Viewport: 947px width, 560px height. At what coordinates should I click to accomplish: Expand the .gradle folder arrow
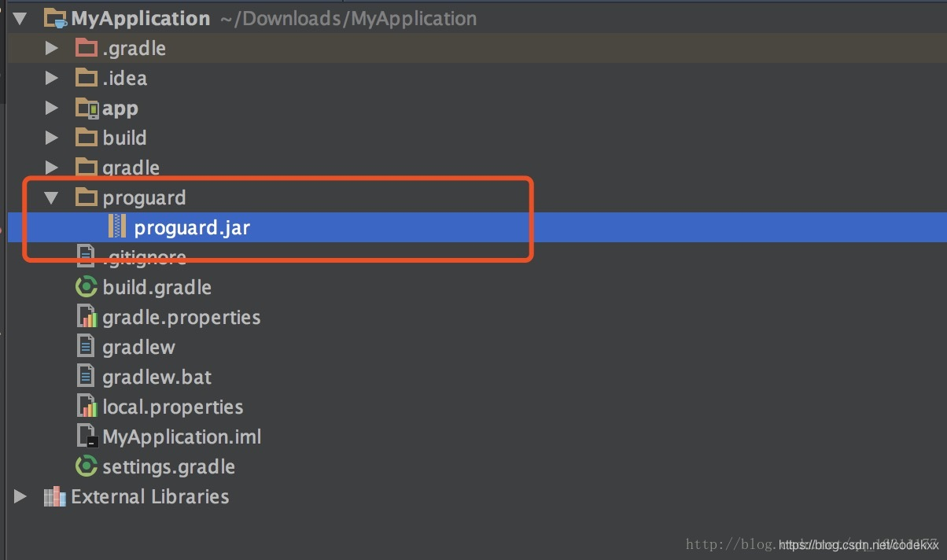coord(52,49)
